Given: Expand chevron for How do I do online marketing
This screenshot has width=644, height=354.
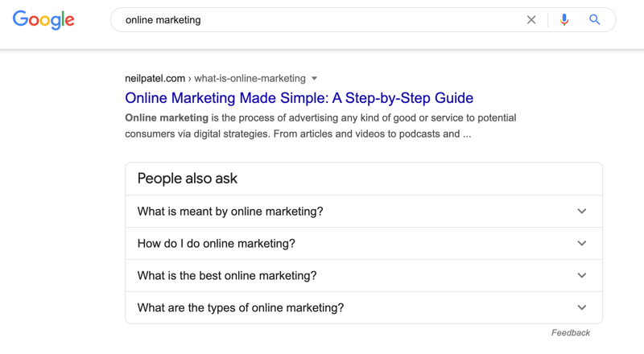Looking at the screenshot, I should tap(581, 243).
